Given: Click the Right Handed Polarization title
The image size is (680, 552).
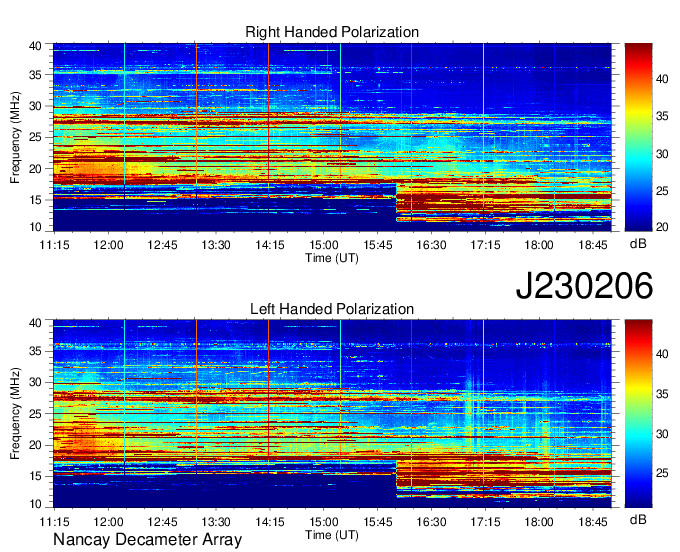Looking at the screenshot, I should 332,32.
